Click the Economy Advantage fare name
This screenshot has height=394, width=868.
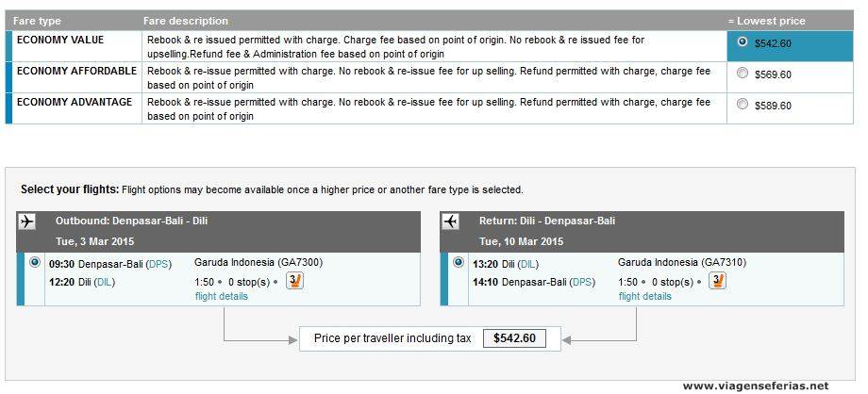coord(75,102)
